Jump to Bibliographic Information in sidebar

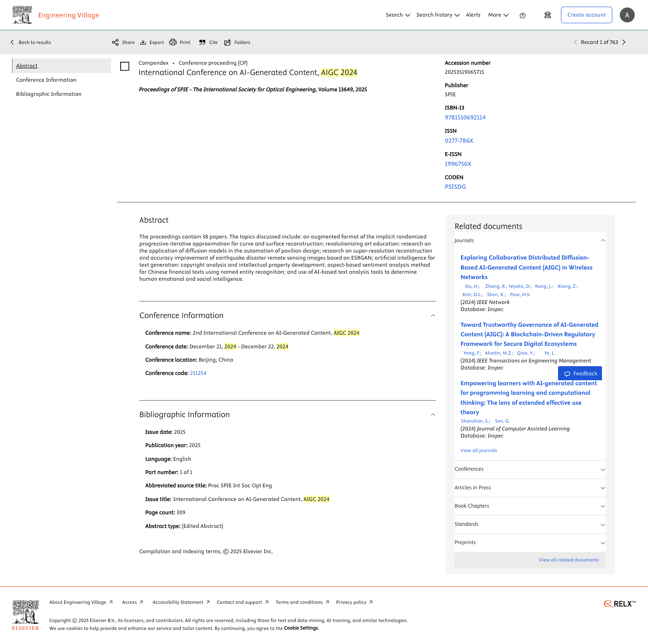49,94
